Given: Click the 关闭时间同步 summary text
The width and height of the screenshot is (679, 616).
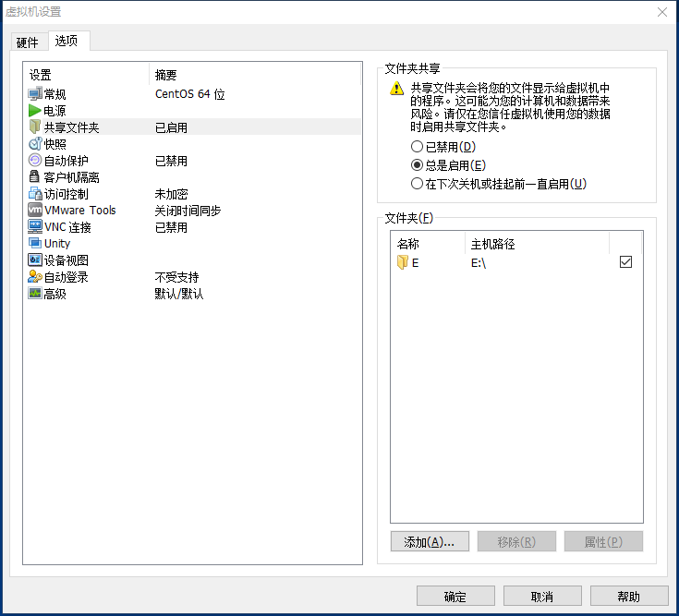Looking at the screenshot, I should pos(188,211).
